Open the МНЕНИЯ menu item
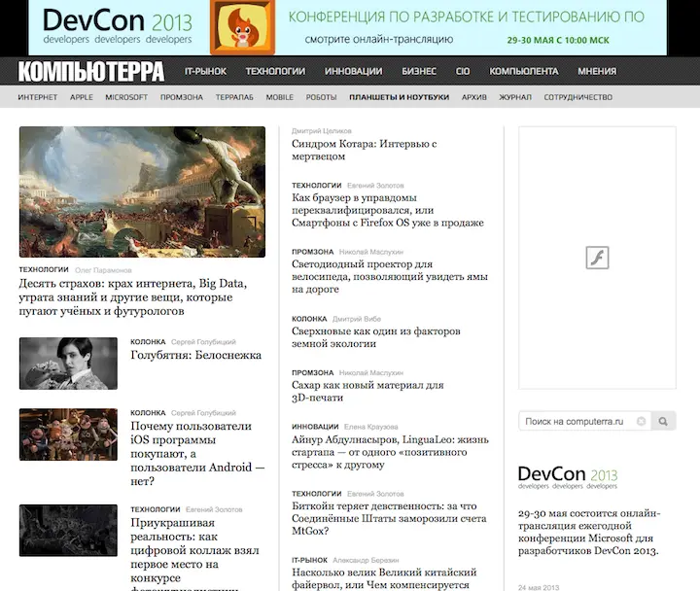Viewport: 700px width, 591px height. point(597,71)
